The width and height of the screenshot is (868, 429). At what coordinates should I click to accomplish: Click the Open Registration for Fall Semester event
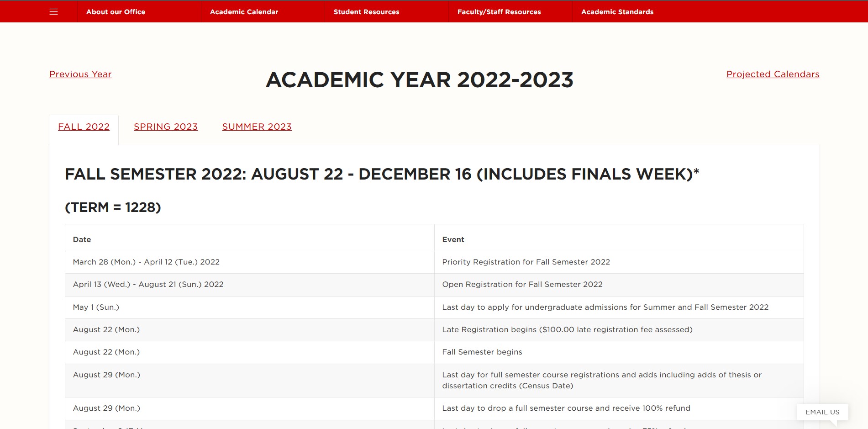tap(522, 284)
